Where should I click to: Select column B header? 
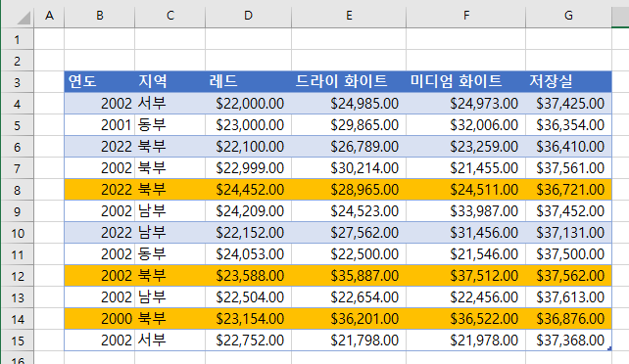tap(100, 16)
